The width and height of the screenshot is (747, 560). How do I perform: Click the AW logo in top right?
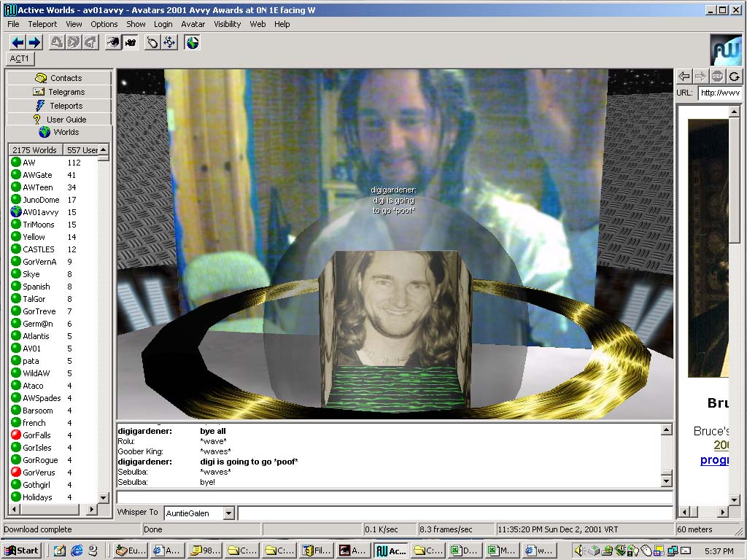[x=725, y=50]
